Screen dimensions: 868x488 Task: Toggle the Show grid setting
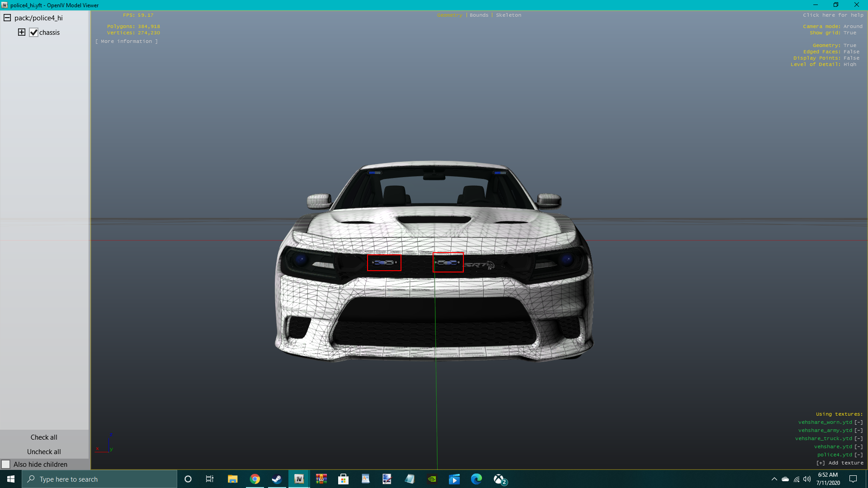tap(849, 33)
